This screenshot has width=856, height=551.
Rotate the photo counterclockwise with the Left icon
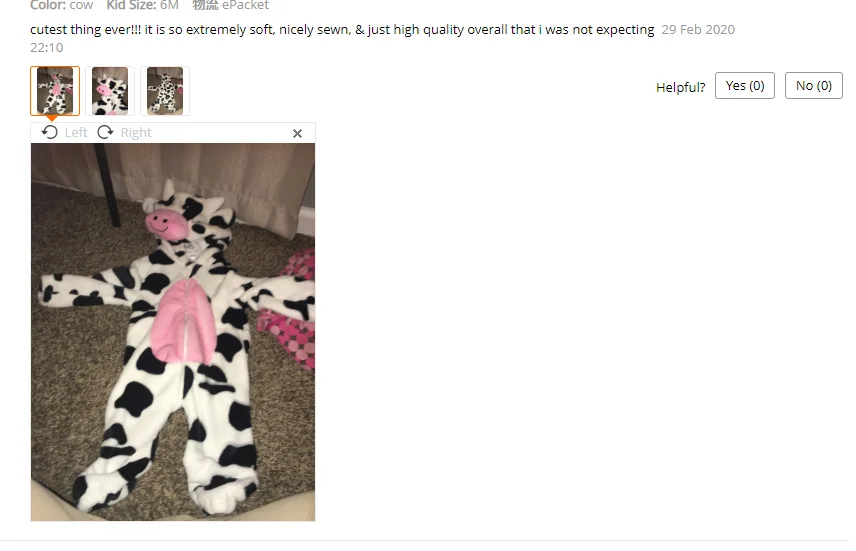50,132
